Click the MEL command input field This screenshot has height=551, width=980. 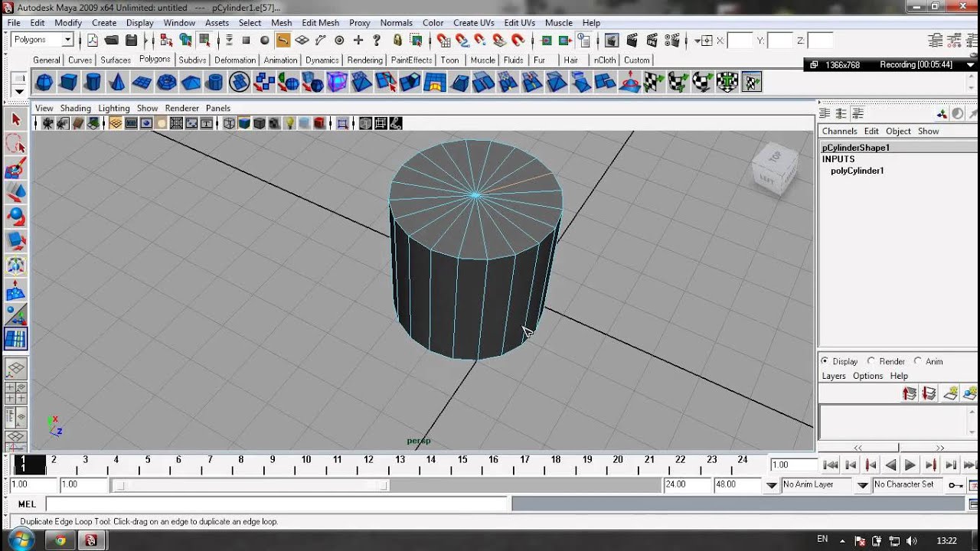pyautogui.click(x=277, y=504)
